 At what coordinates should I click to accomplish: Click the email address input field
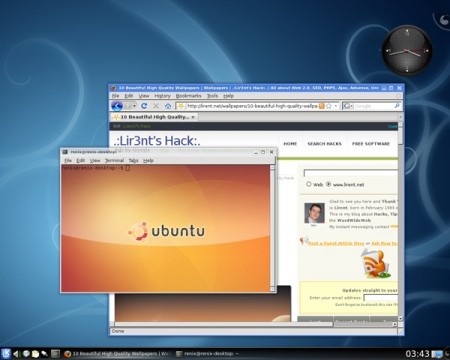(380, 297)
